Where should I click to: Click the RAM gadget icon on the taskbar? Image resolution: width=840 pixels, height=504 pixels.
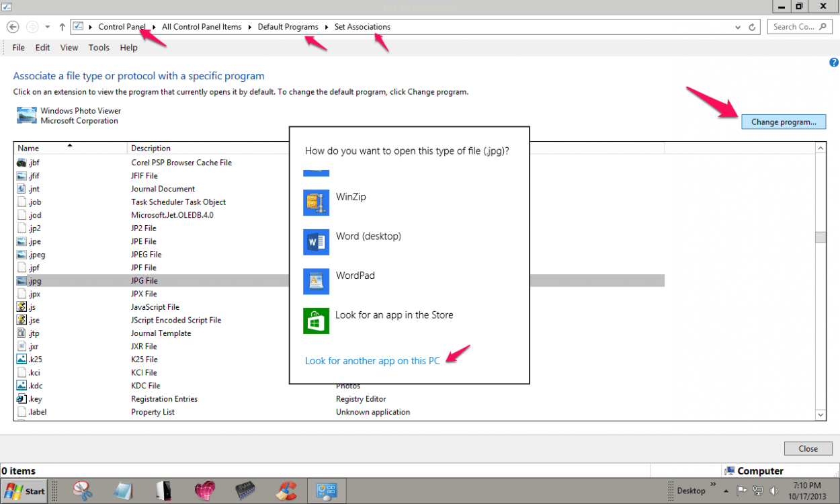[245, 491]
